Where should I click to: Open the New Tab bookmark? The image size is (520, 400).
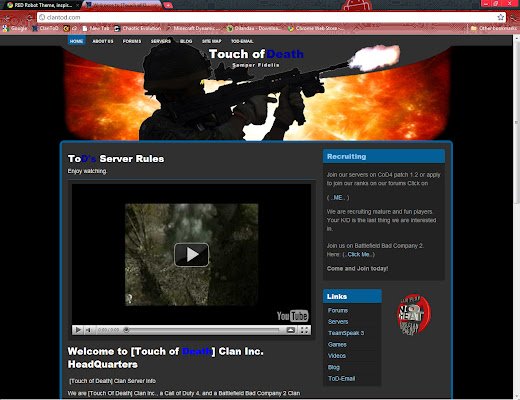(96, 28)
